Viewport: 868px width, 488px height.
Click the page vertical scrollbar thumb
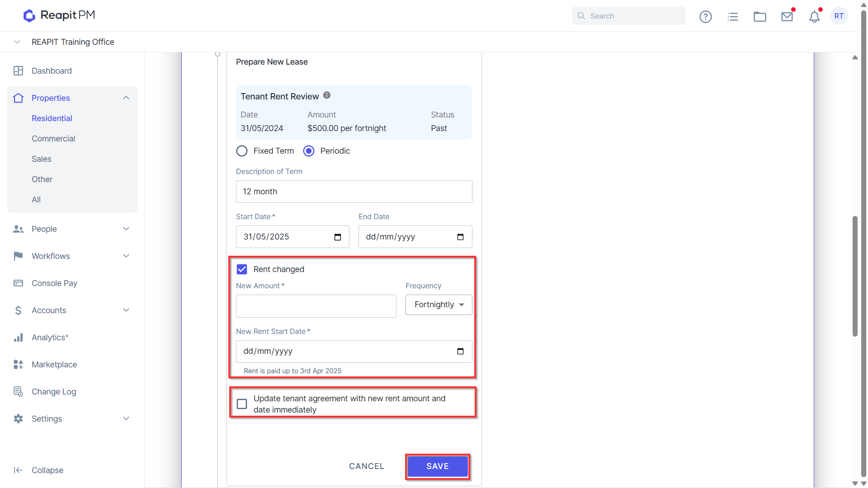855,276
